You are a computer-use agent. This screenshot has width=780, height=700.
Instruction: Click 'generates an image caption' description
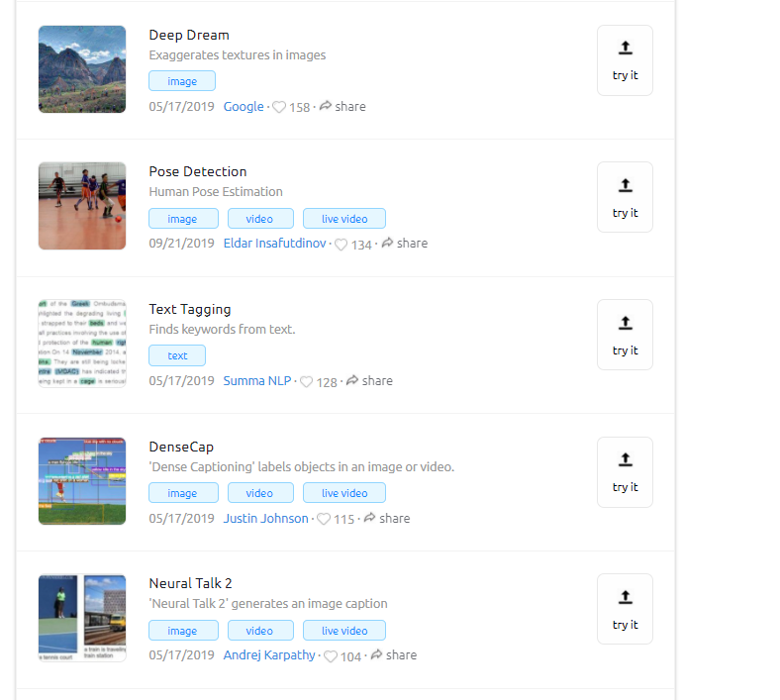[310, 604]
